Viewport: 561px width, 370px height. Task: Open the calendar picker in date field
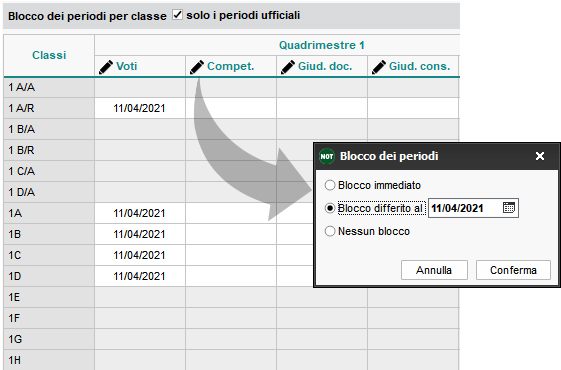point(508,208)
